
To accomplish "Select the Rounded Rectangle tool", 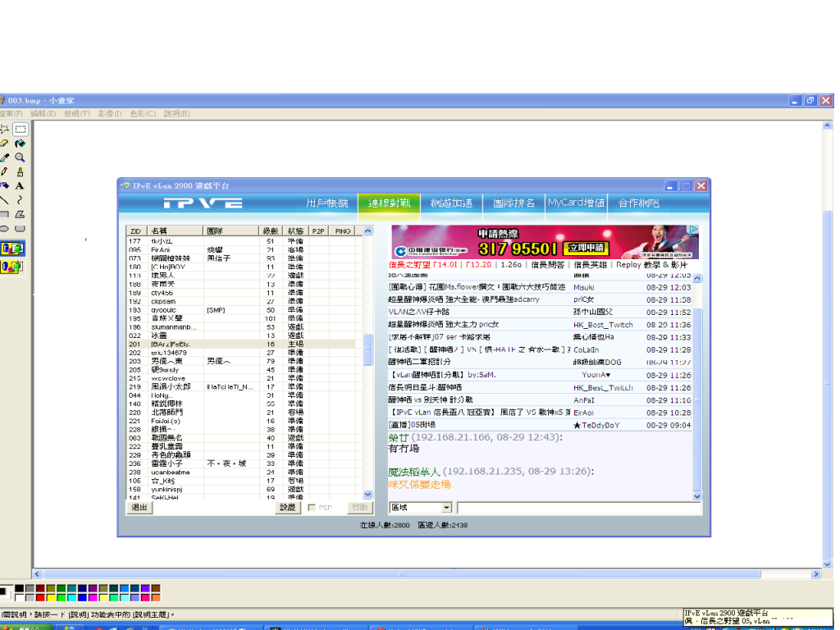I will pyautogui.click(x=20, y=229).
